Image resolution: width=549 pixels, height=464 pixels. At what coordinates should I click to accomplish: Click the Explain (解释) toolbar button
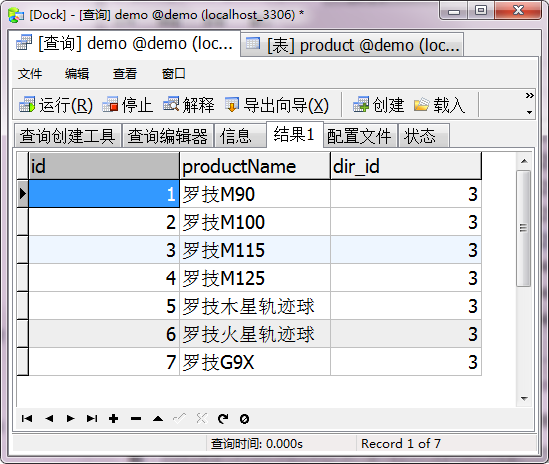[x=188, y=105]
